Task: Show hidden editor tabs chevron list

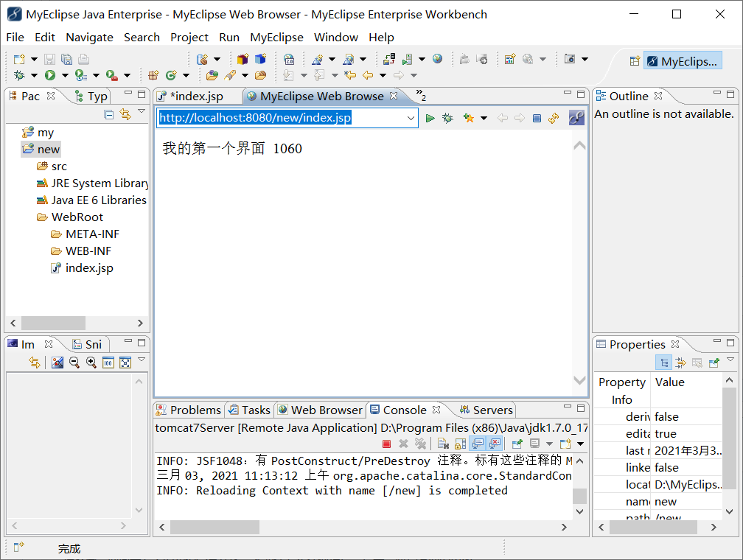Action: tap(421, 95)
